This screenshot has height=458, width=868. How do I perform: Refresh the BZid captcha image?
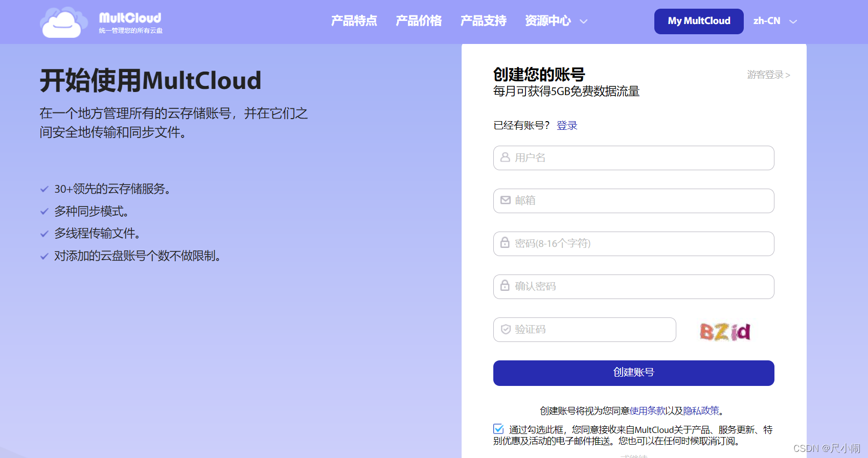[x=725, y=332]
